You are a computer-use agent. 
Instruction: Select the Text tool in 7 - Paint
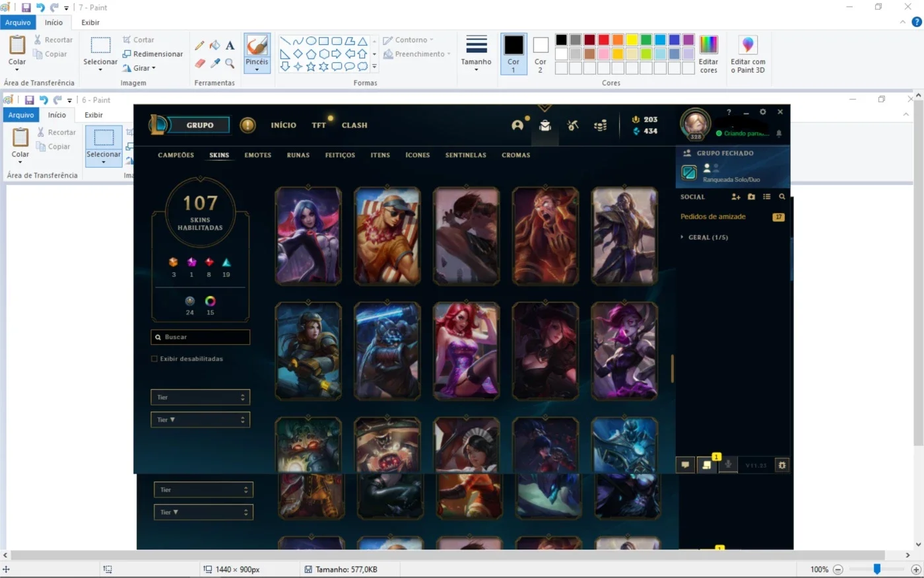[230, 46]
